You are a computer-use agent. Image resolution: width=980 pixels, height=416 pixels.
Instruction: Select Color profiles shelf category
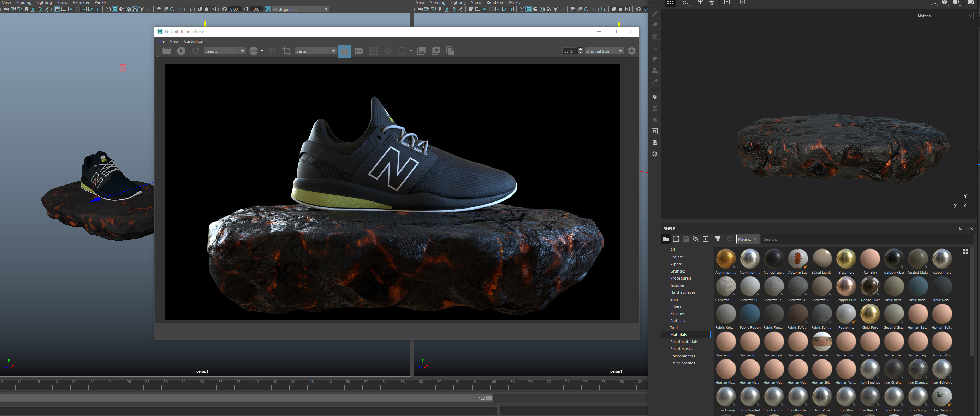(x=682, y=363)
